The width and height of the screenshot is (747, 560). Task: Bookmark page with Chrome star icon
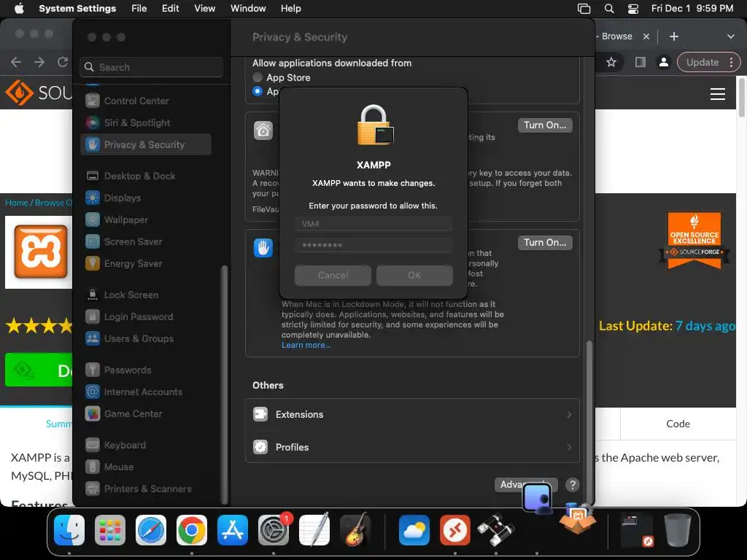(611, 62)
